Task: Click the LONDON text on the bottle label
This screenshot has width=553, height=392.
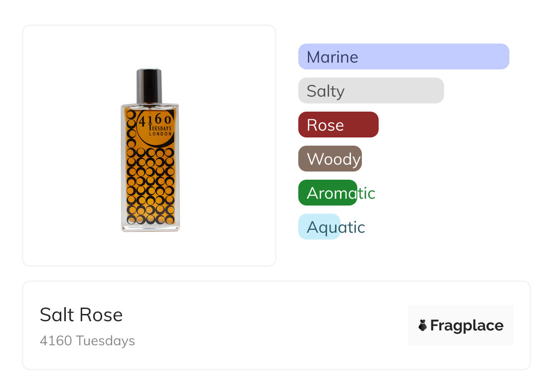Action: pos(161,134)
